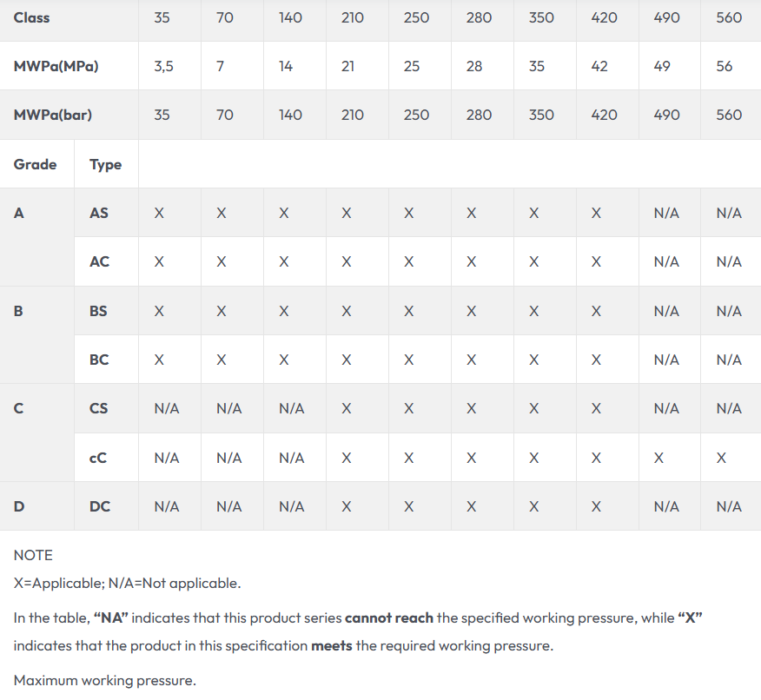The width and height of the screenshot is (761, 700).
Task: Click the AS type cell
Action: point(99,213)
